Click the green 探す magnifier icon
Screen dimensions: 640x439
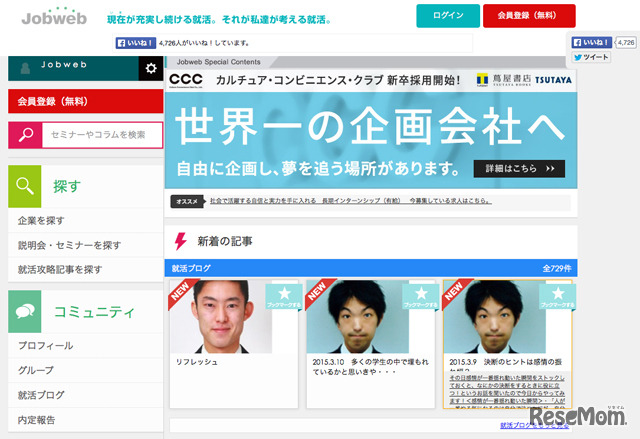(x=25, y=186)
